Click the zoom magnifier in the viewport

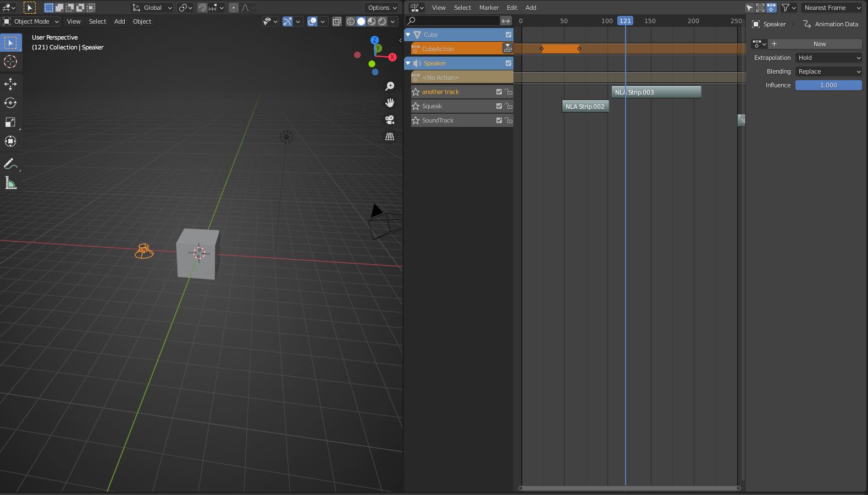coord(390,86)
